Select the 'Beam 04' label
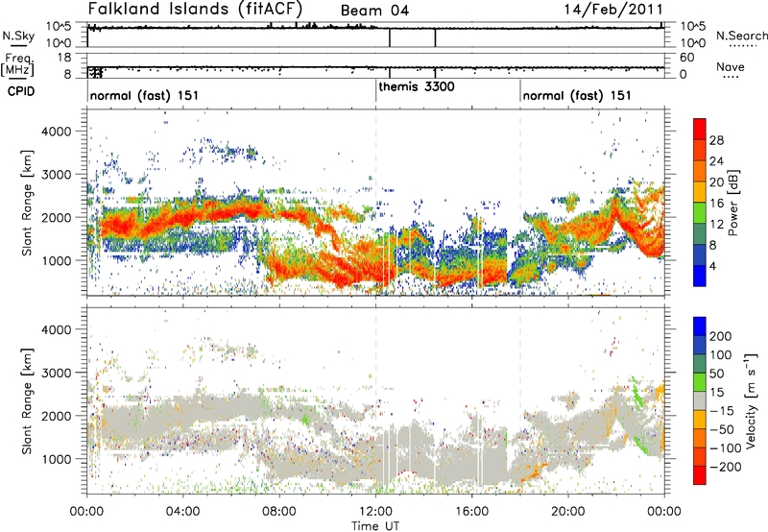Viewport: 768px width, 532px height. coord(374,11)
